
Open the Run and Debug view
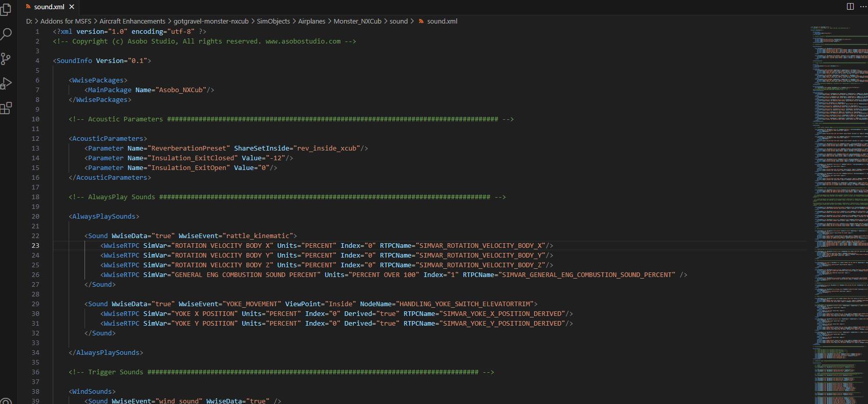coord(6,83)
